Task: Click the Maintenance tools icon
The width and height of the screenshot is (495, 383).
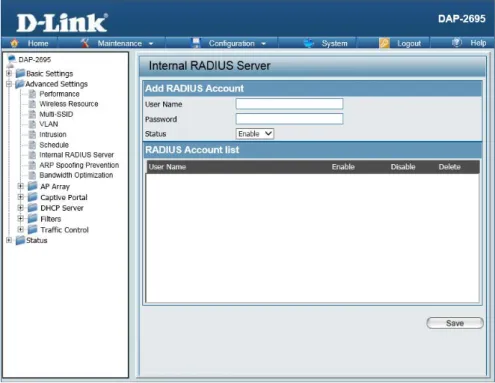Action: coord(85,43)
